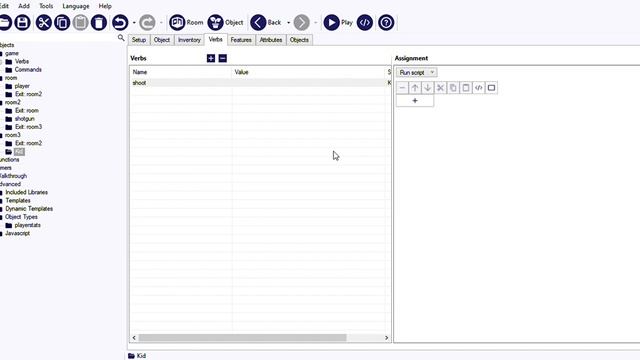Click the Paste clipboard toolbar icon
The width and height of the screenshot is (640, 360).
80,22
